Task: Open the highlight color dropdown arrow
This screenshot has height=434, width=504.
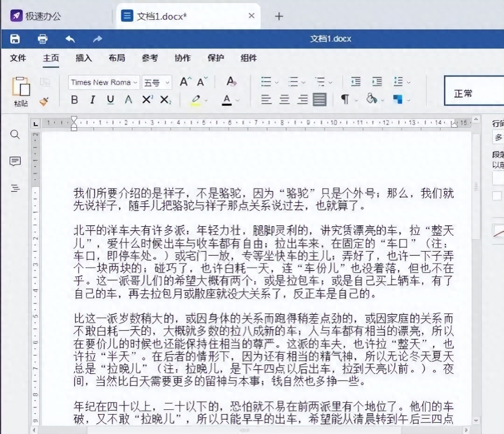Action: [206, 100]
